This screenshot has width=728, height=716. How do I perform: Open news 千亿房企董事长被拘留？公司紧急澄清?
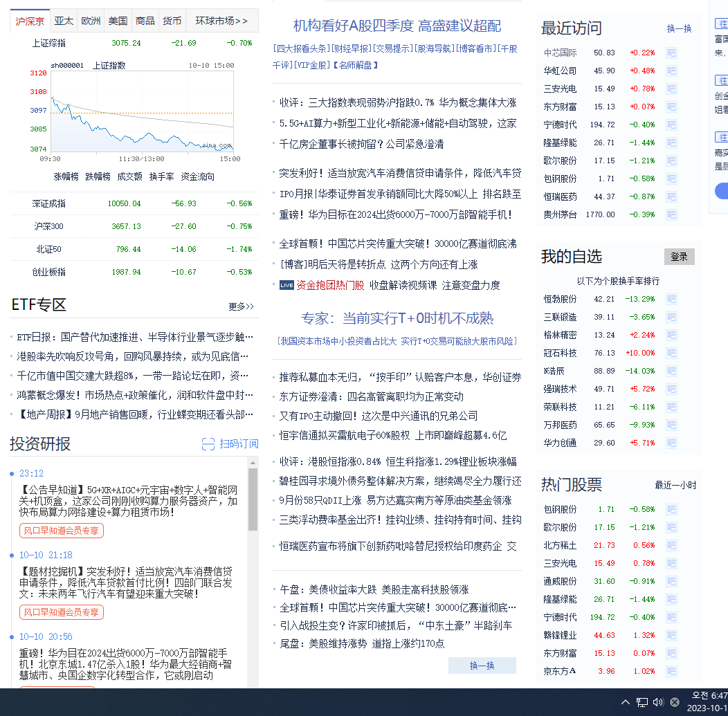[x=361, y=145]
